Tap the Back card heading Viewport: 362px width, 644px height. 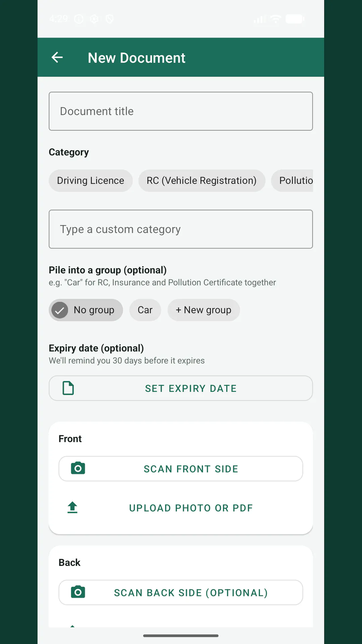[x=69, y=562]
